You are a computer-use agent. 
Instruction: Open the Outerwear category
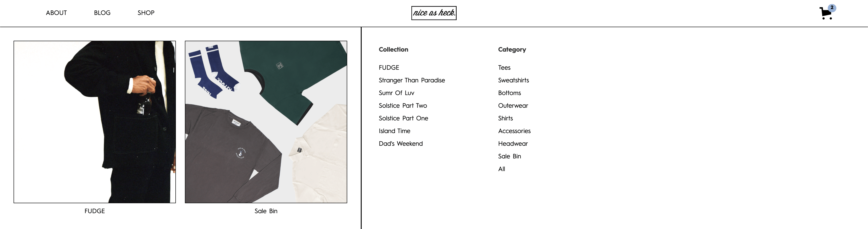[x=513, y=106]
